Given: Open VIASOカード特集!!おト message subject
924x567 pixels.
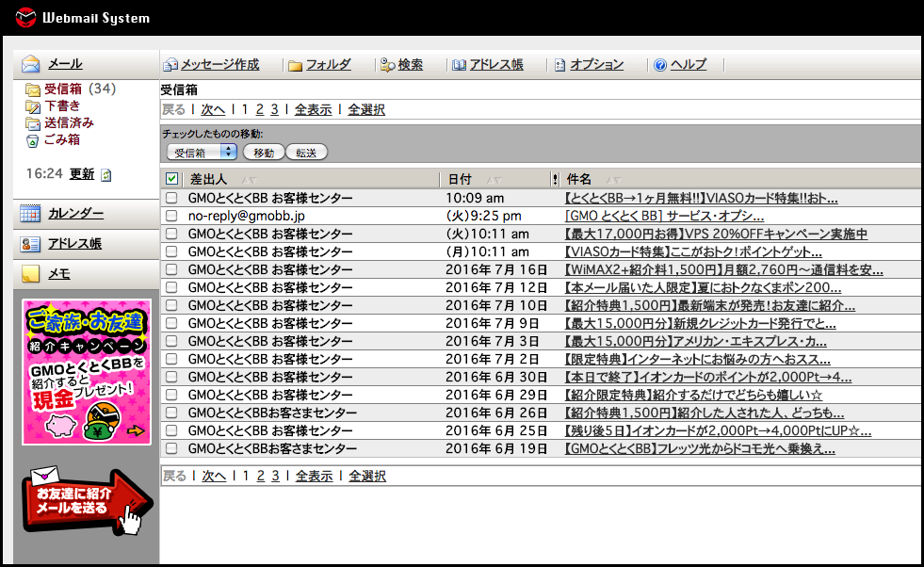Looking at the screenshot, I should pyautogui.click(x=701, y=198).
